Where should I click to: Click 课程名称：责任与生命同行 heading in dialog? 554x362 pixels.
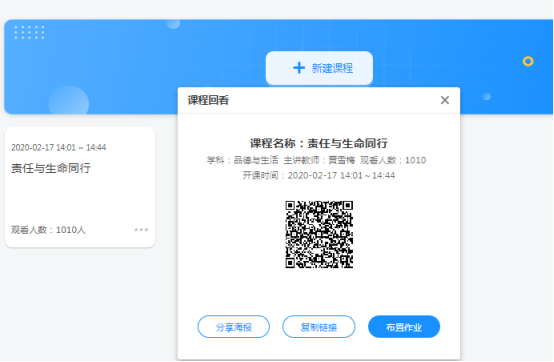pyautogui.click(x=319, y=143)
